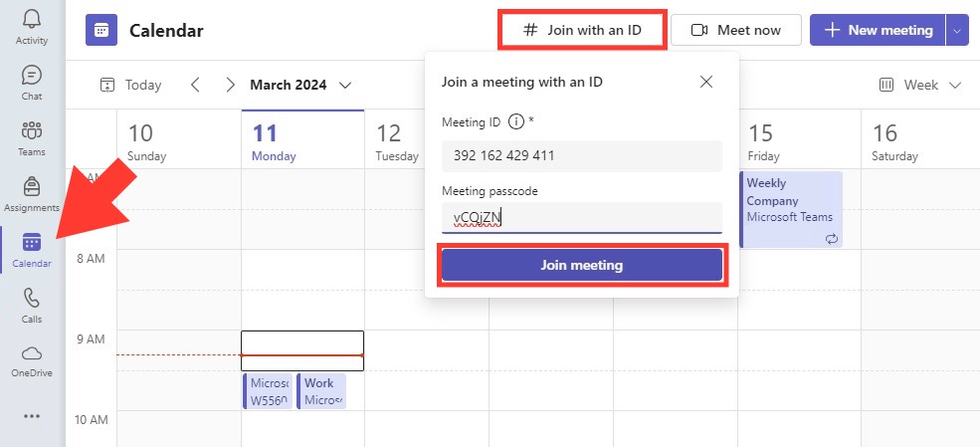Viewport: 980px width, 447px height.
Task: Show more apps via the ellipsis icon
Action: 31,416
